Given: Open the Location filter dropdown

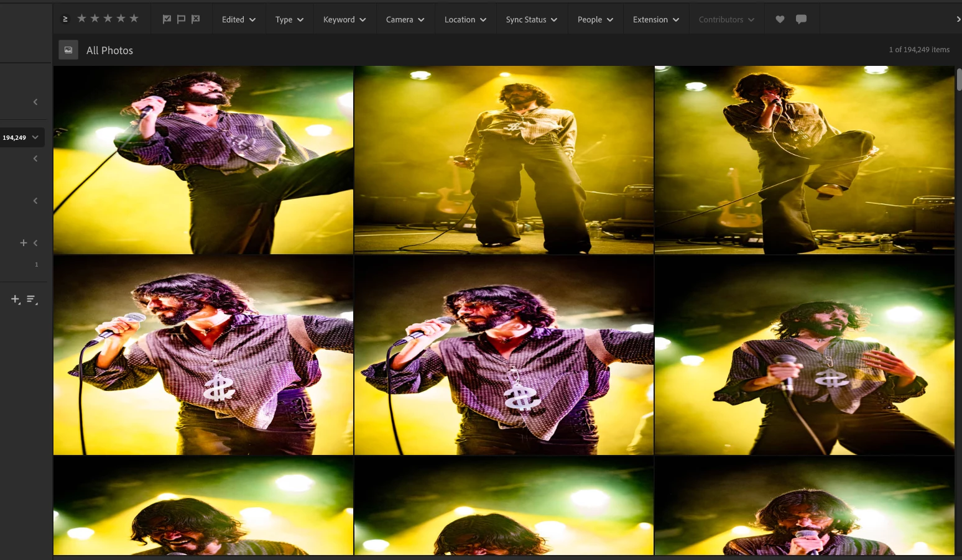Looking at the screenshot, I should [x=465, y=19].
